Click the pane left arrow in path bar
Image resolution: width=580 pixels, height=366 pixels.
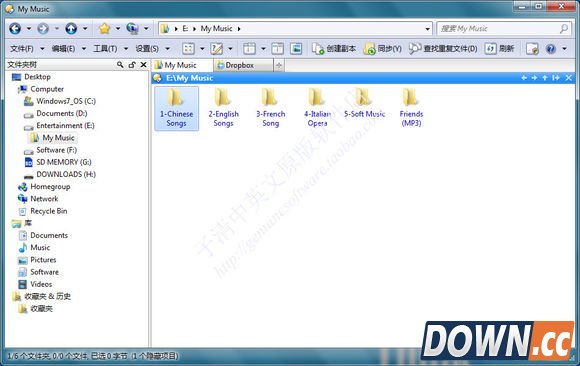524,78
